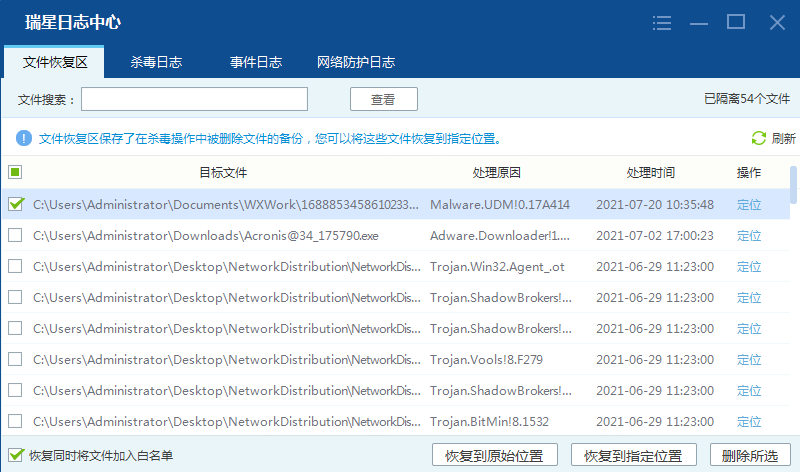Click 删除所选 button
This screenshot has width=800, height=472.
tap(750, 455)
